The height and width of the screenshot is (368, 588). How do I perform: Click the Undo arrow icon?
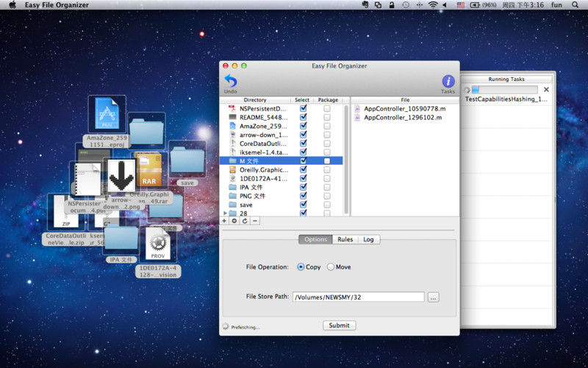click(231, 81)
